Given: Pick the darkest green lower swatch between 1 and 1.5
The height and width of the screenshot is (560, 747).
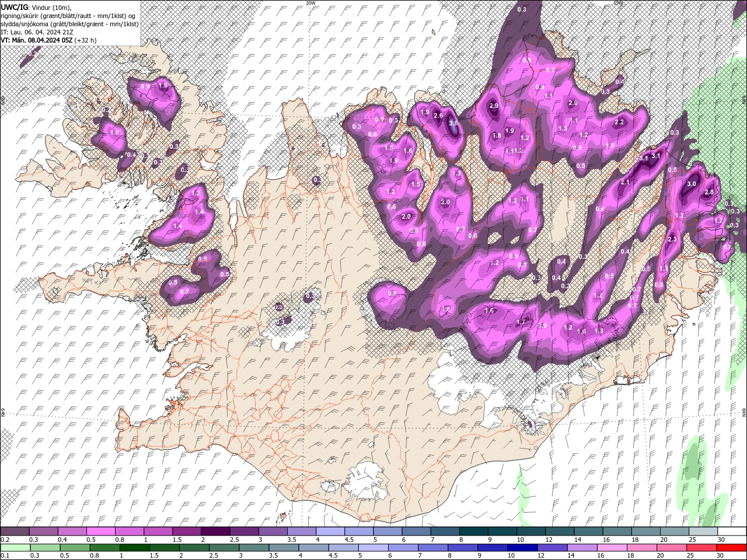Looking at the screenshot, I should click(x=134, y=548).
